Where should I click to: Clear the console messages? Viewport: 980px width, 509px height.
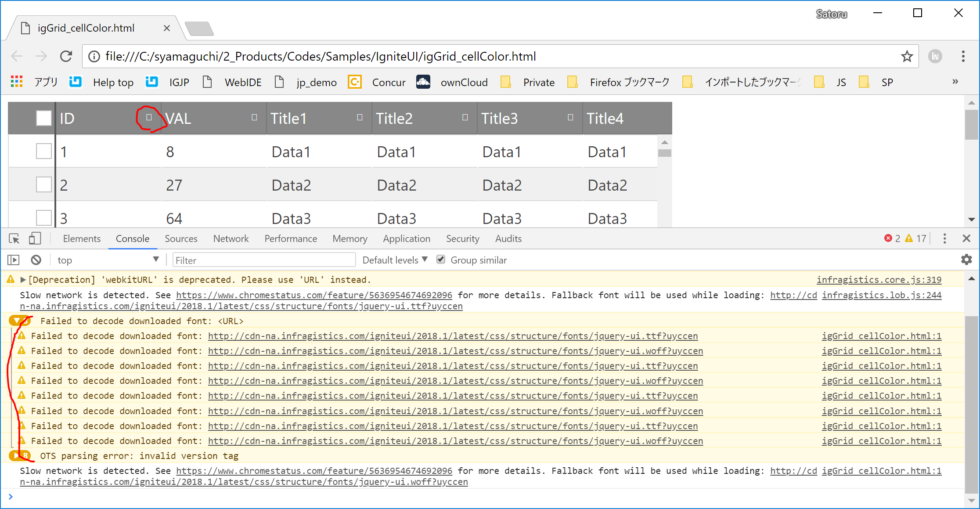click(x=36, y=260)
